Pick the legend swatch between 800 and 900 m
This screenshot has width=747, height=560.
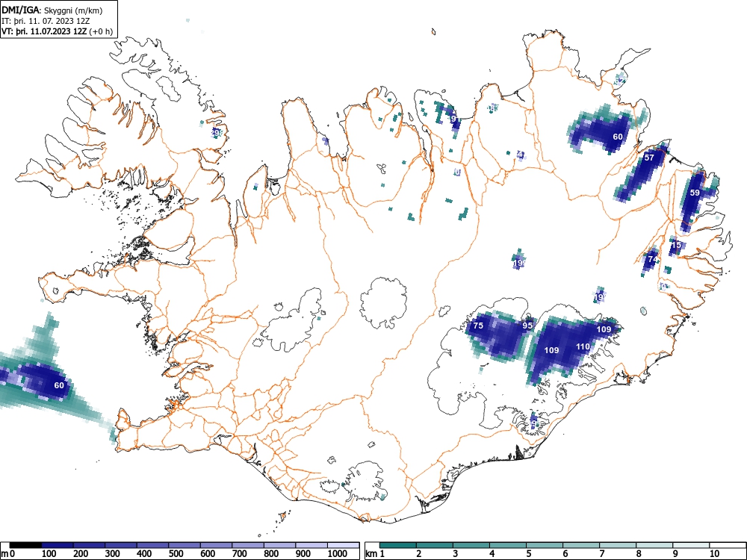[x=280, y=545]
